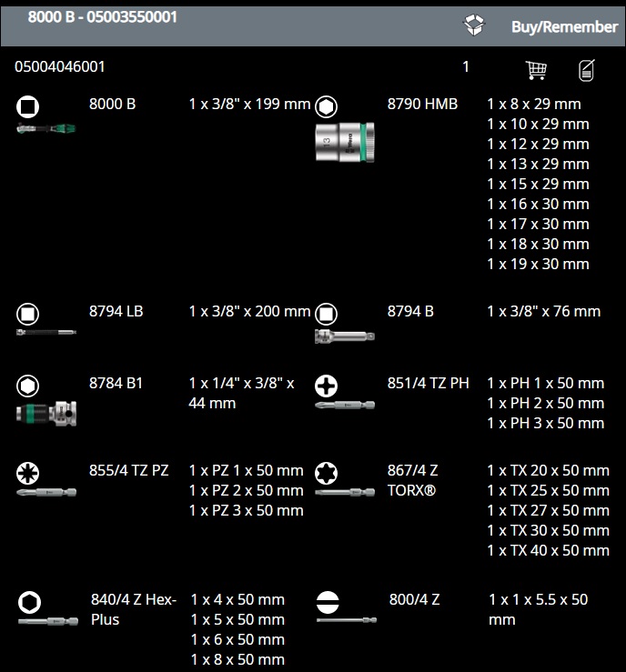Select the 1 x 3/8" x 199 mm dimension
The width and height of the screenshot is (626, 672).
pos(249,105)
